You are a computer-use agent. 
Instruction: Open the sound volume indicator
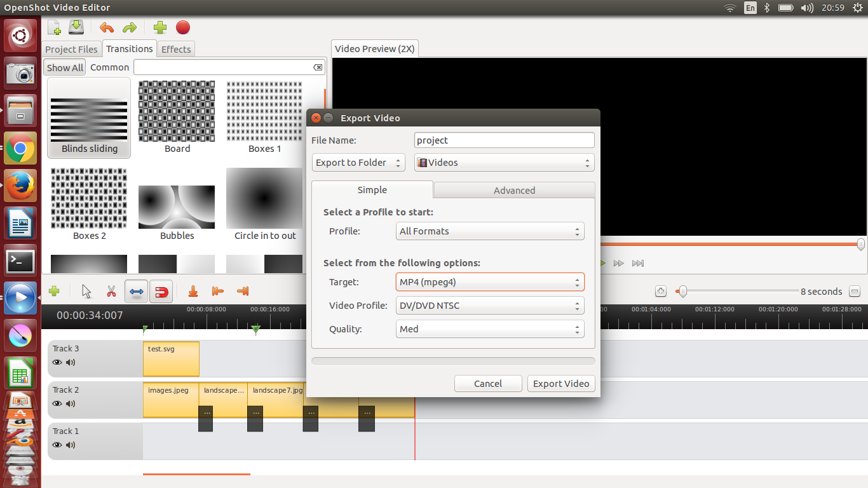tap(807, 8)
